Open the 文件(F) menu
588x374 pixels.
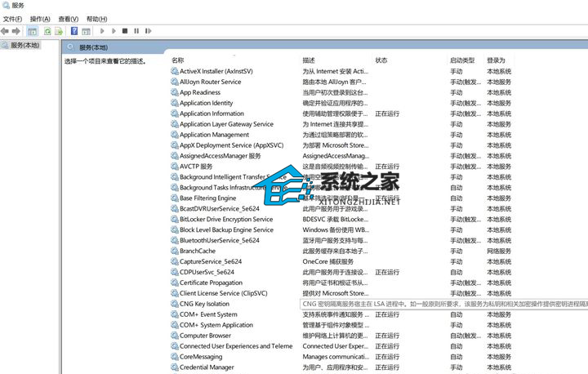pos(12,19)
